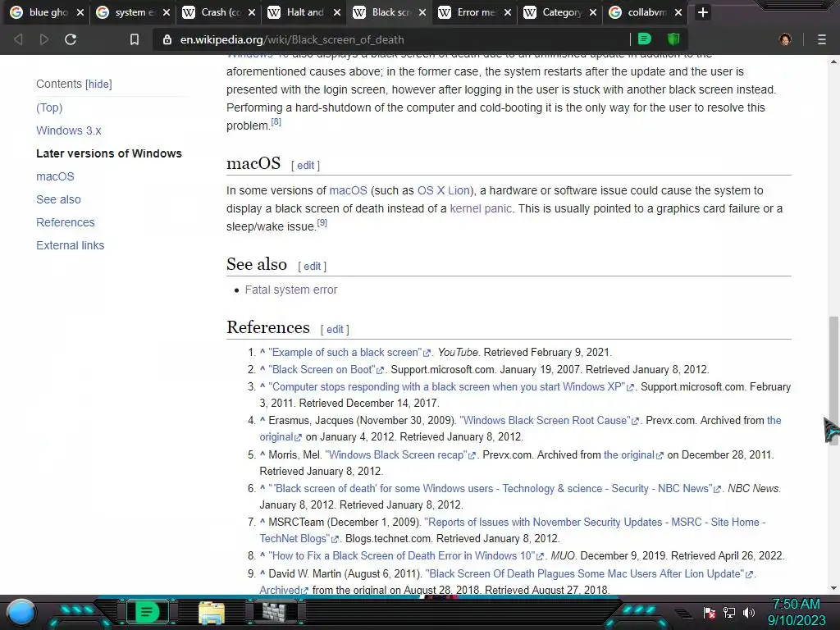Click the browser back arrow

click(18, 39)
